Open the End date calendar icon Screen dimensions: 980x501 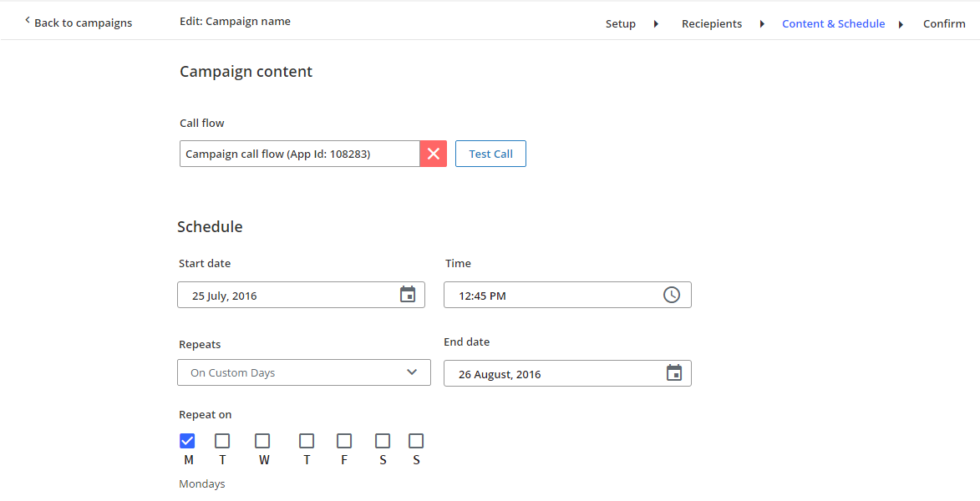(674, 373)
